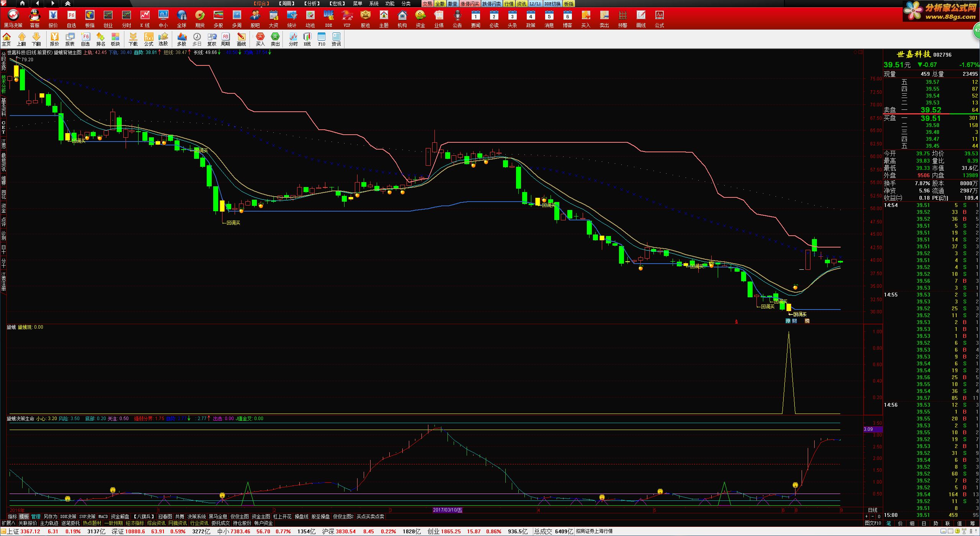Open 预警 alert icon

tap(622, 18)
